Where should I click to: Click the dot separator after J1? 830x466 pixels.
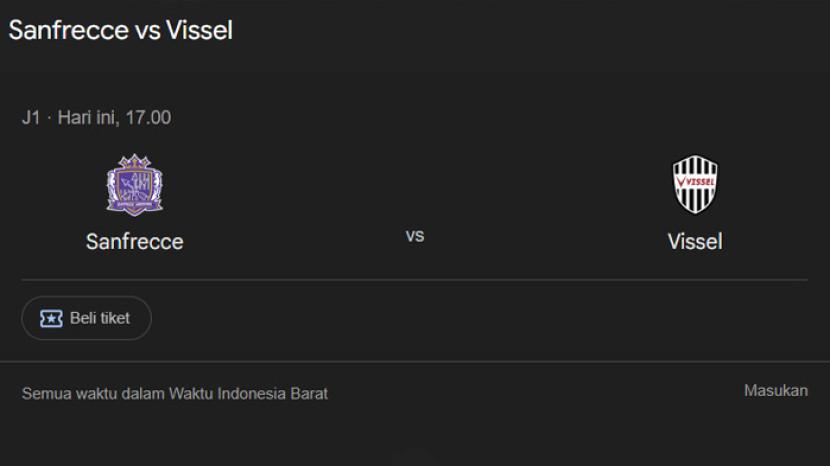point(49,117)
